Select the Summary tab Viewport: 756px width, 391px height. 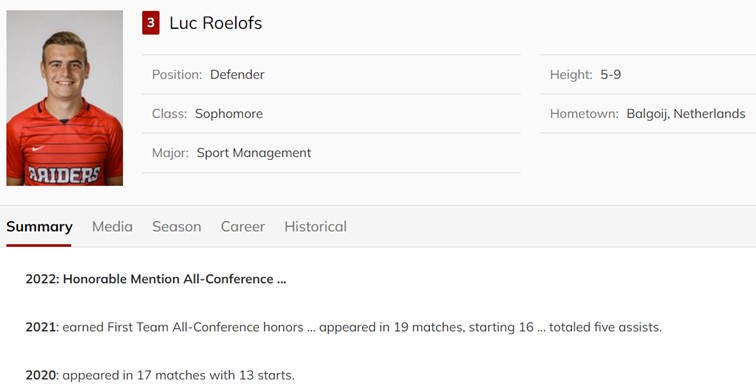(39, 227)
